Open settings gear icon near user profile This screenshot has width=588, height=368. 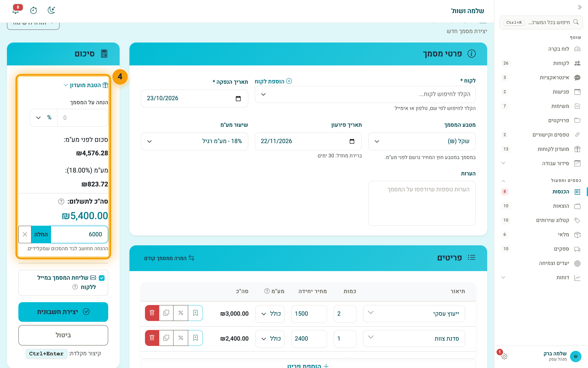[x=504, y=356]
